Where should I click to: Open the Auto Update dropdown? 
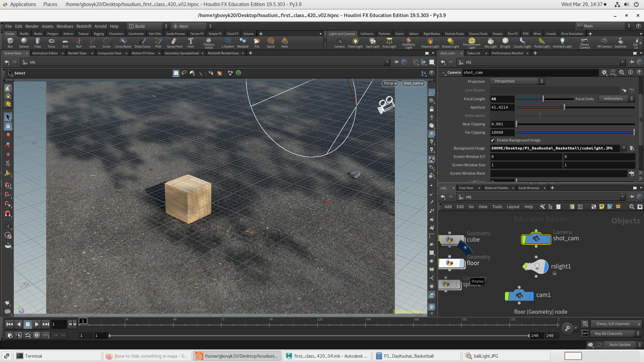point(625,345)
